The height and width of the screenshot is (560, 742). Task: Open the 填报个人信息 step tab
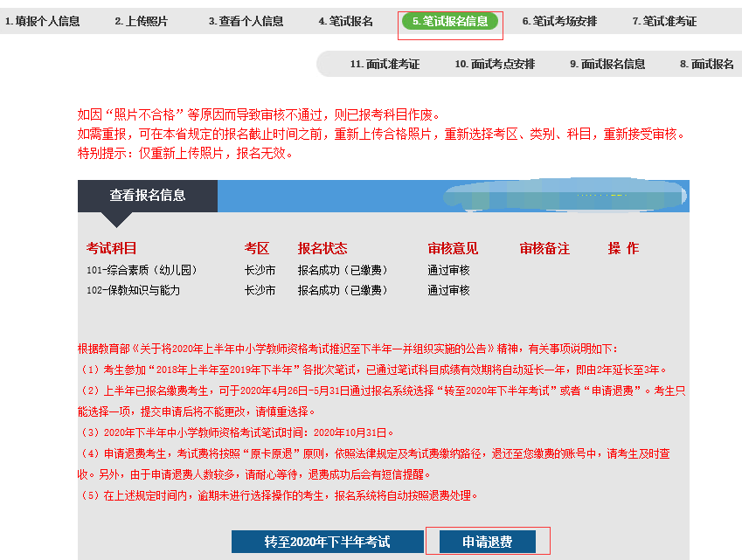click(x=42, y=21)
